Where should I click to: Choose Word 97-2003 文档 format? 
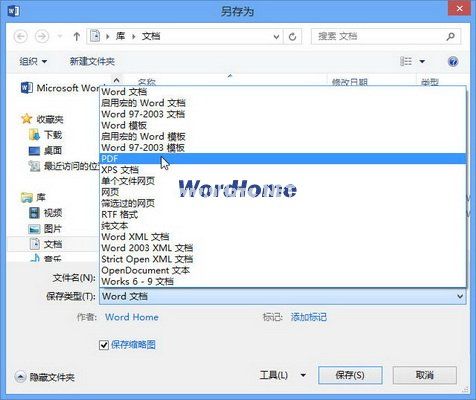click(x=283, y=114)
